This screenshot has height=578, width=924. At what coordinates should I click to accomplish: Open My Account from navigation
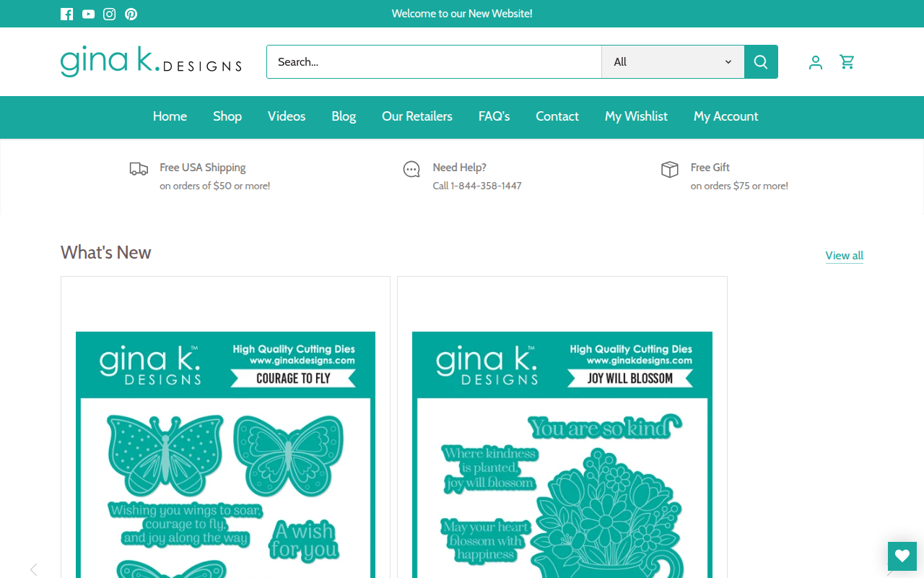point(726,116)
